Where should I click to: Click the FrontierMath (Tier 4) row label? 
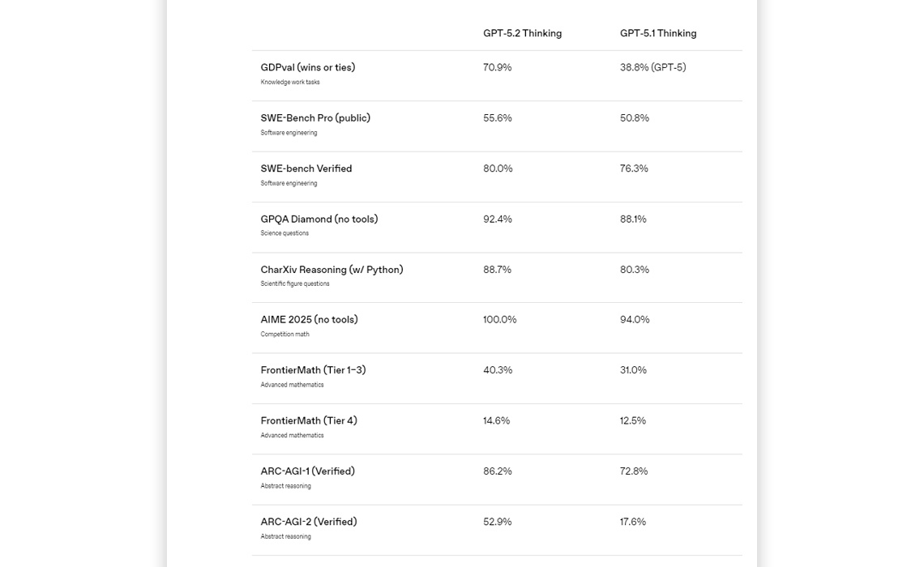pos(308,421)
